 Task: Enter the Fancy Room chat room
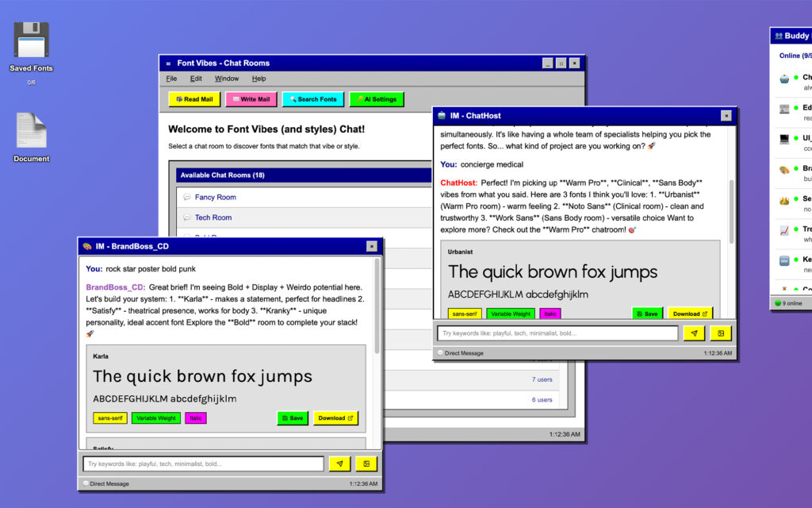coord(215,197)
